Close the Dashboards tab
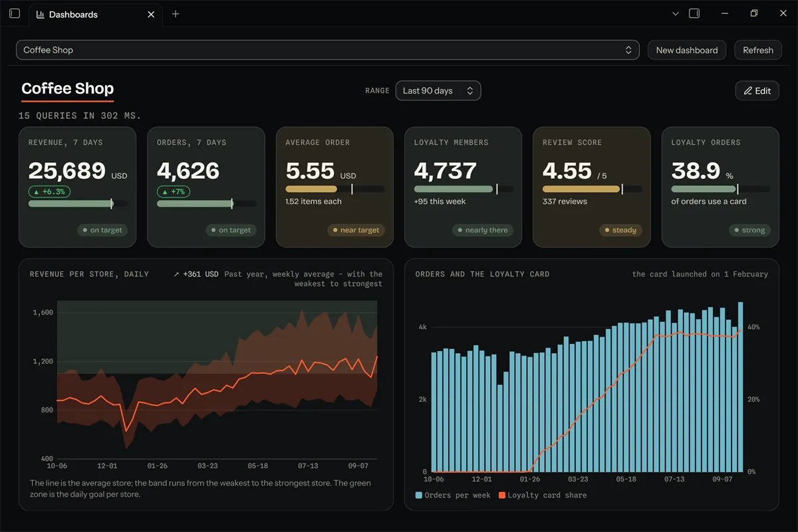The height and width of the screenshot is (532, 798). [151, 14]
